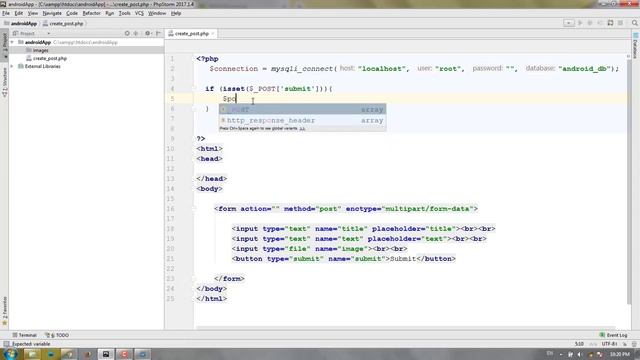The width and height of the screenshot is (640, 360).
Task: Click the 5:10 cursor position indicator
Action: (579, 344)
